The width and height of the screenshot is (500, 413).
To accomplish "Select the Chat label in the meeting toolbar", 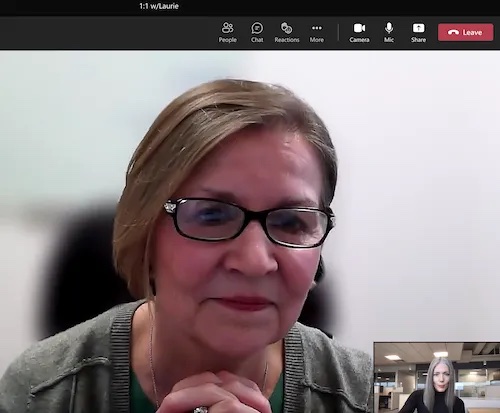I will point(257,40).
